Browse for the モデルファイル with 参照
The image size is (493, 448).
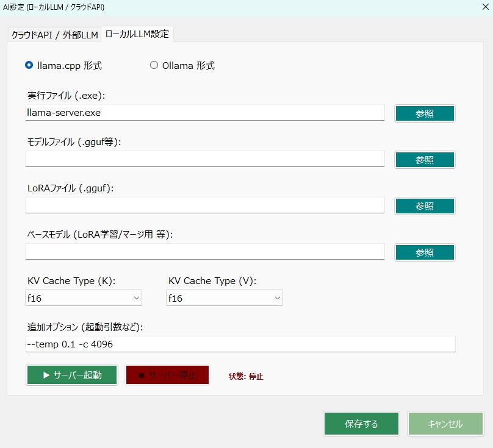[x=425, y=160]
